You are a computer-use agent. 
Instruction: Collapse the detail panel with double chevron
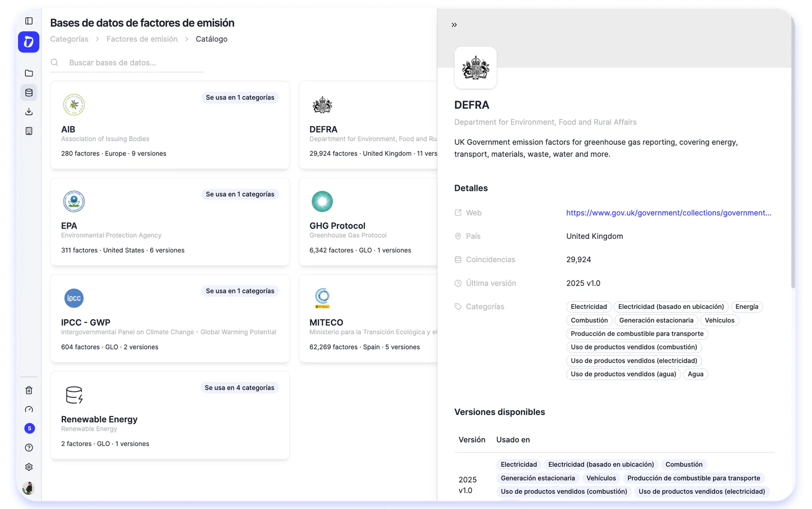(454, 24)
